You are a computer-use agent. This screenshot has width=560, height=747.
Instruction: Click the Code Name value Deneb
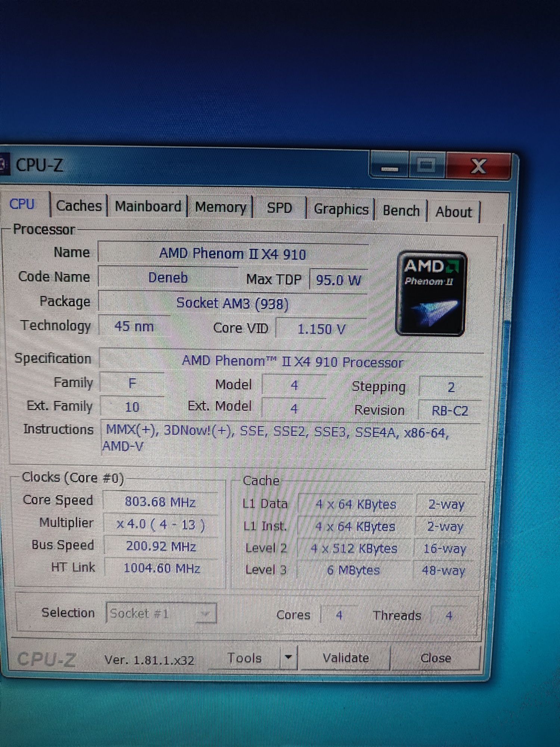[x=168, y=278]
